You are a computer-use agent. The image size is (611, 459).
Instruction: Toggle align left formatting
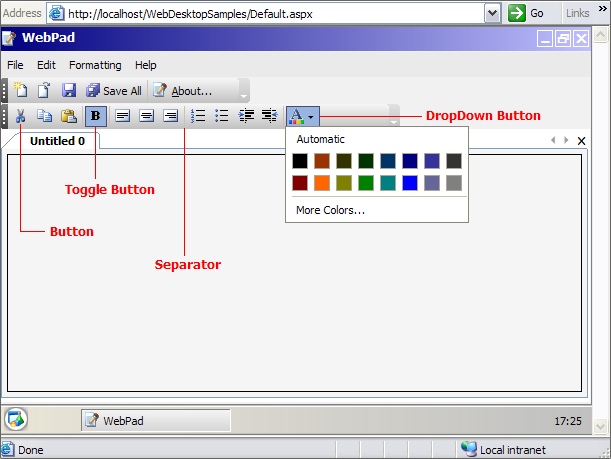pyautogui.click(x=122, y=116)
